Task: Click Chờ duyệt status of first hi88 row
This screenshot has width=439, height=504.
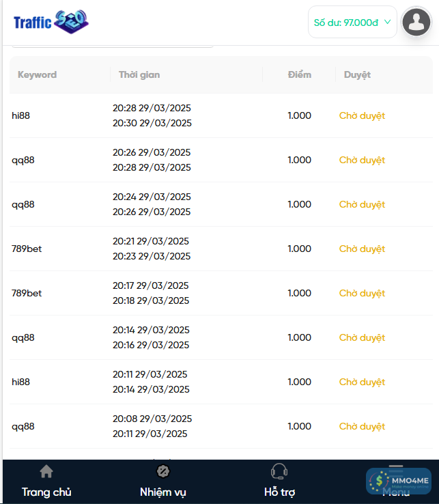Action: tap(362, 115)
